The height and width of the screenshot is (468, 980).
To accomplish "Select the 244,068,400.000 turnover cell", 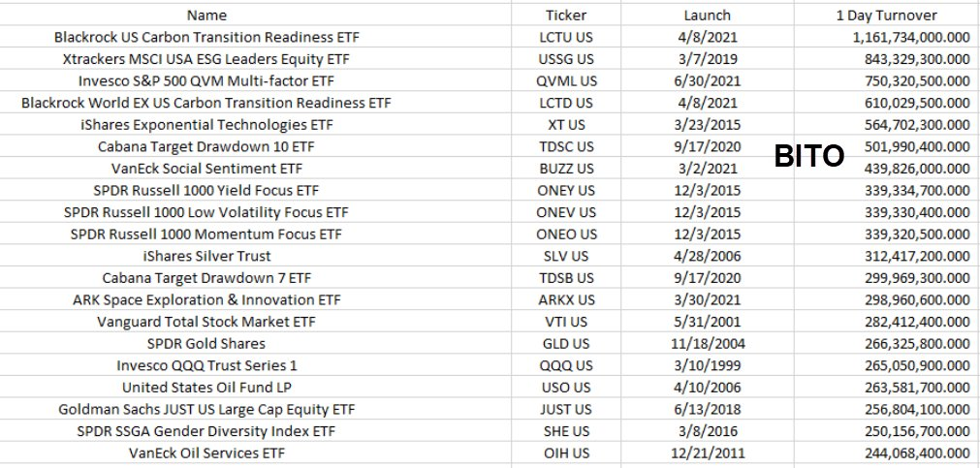I will coord(887,453).
